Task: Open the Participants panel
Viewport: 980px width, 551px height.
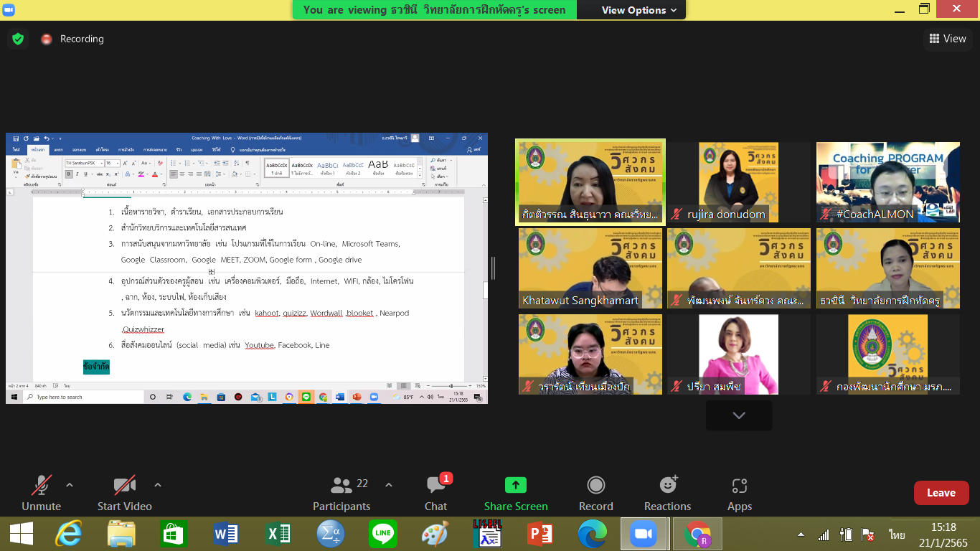Action: pyautogui.click(x=341, y=494)
